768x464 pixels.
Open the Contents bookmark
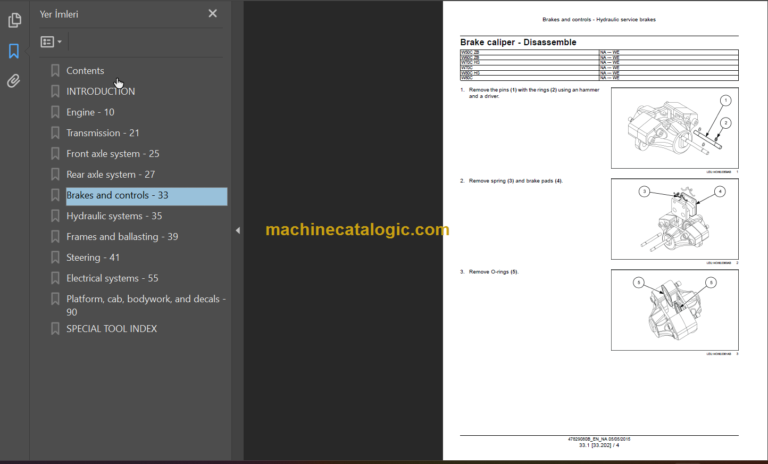coord(85,71)
